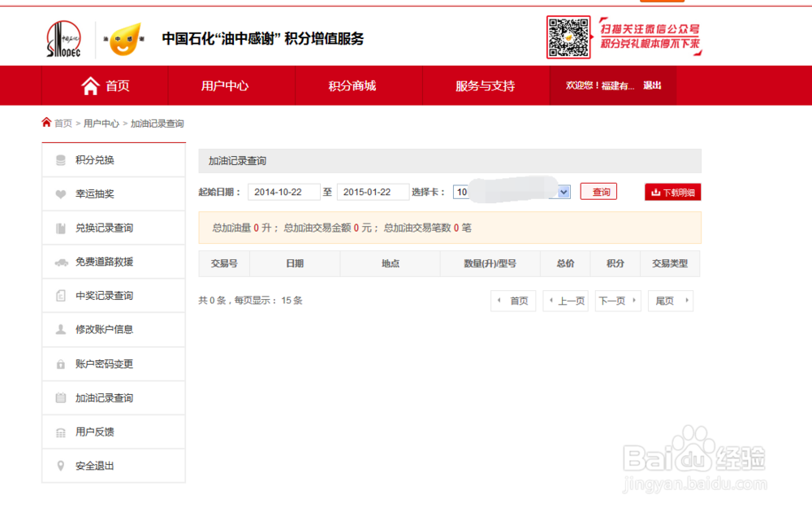This screenshot has width=812, height=512.
Task: Open the 积分兑换 sidebar item
Action: point(114,160)
